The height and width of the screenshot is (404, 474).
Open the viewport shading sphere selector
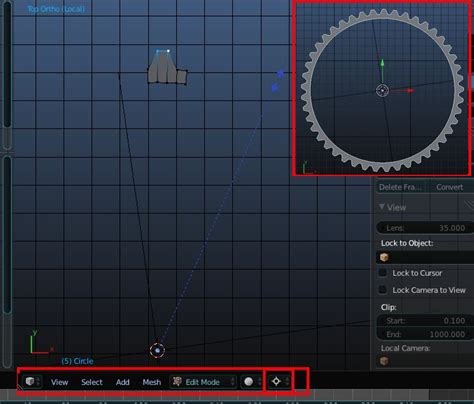tap(252, 382)
